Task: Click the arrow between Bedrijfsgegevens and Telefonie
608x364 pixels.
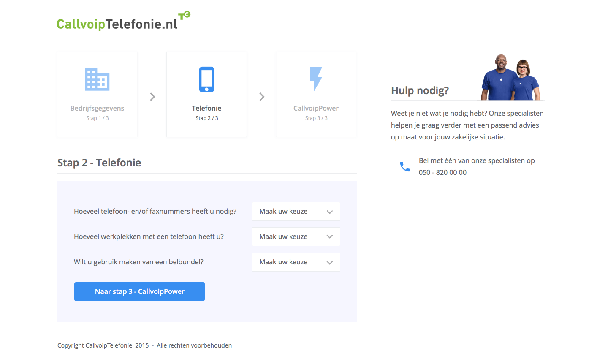Action: tap(152, 96)
